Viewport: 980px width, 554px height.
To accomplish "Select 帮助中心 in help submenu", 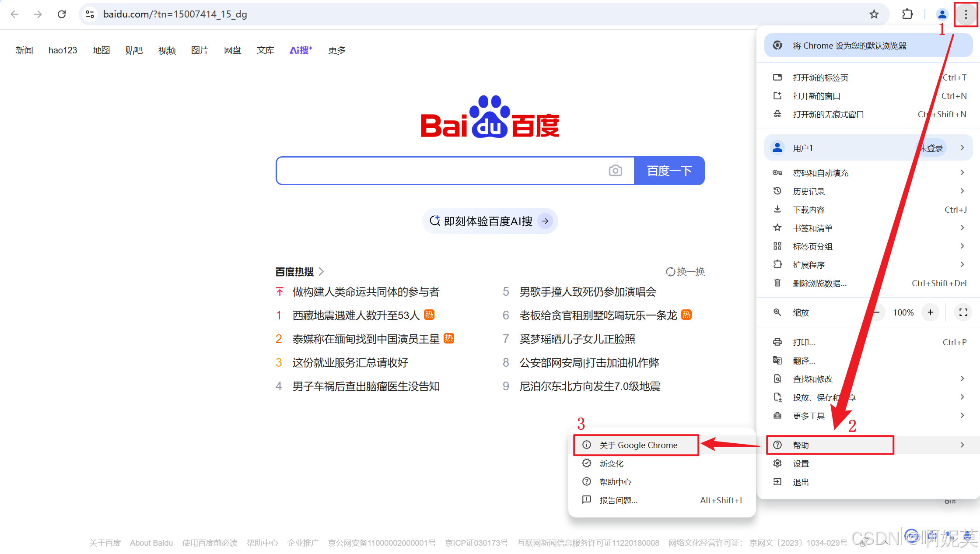I will (662, 482).
